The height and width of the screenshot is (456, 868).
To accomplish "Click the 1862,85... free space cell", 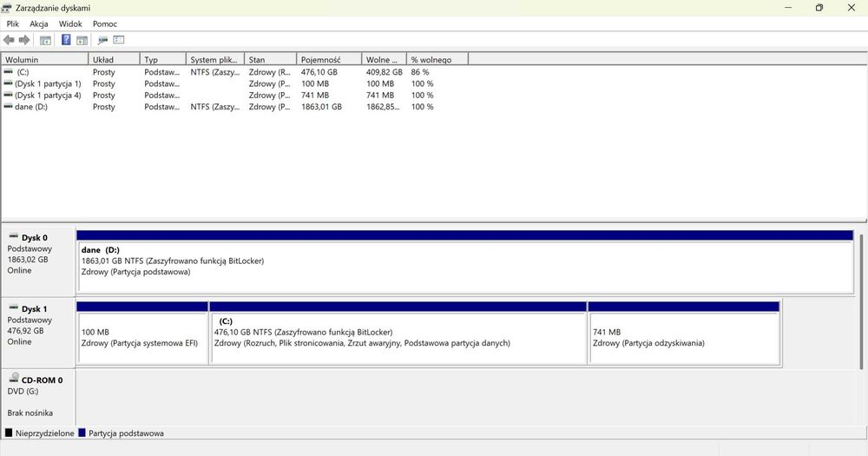I will [383, 107].
